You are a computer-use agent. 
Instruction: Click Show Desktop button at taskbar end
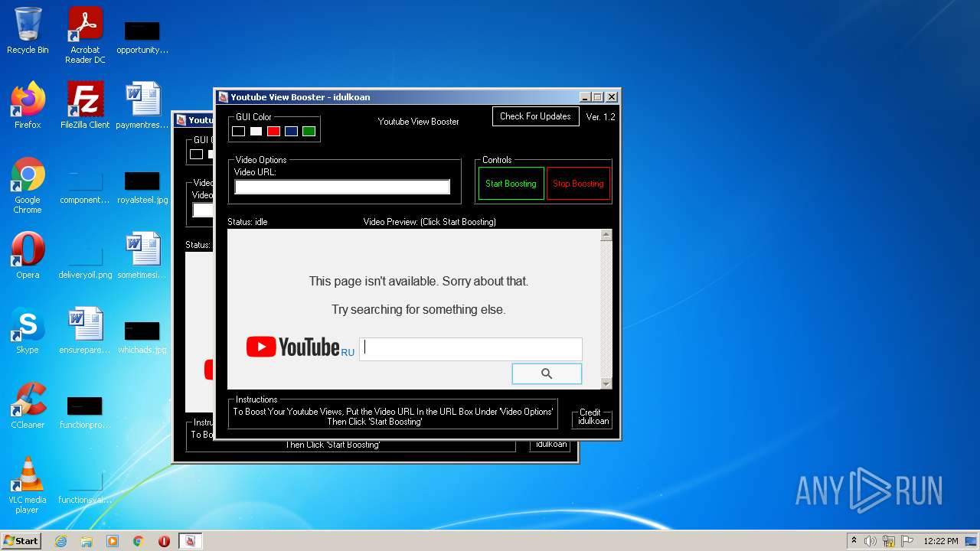(x=972, y=541)
